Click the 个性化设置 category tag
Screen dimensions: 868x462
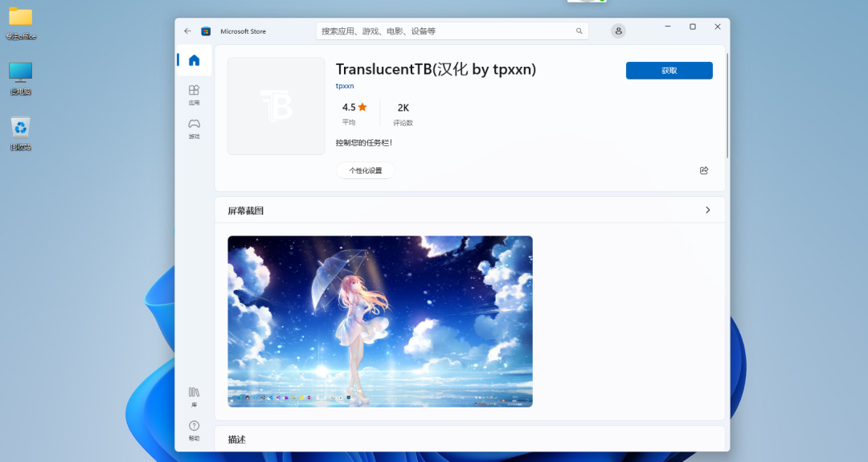click(366, 170)
